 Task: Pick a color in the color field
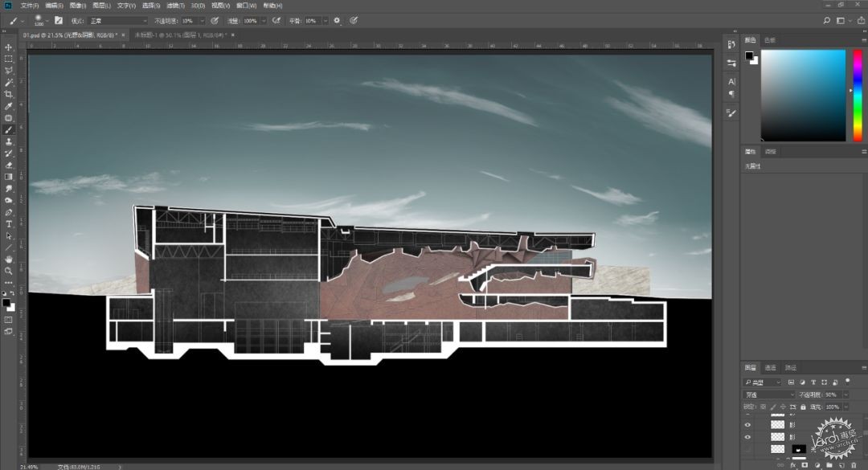[x=803, y=96]
